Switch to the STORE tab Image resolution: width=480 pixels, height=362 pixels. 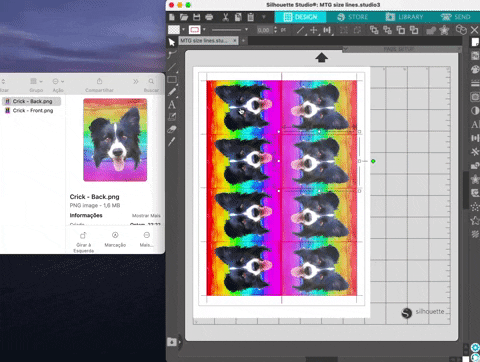pyautogui.click(x=352, y=17)
